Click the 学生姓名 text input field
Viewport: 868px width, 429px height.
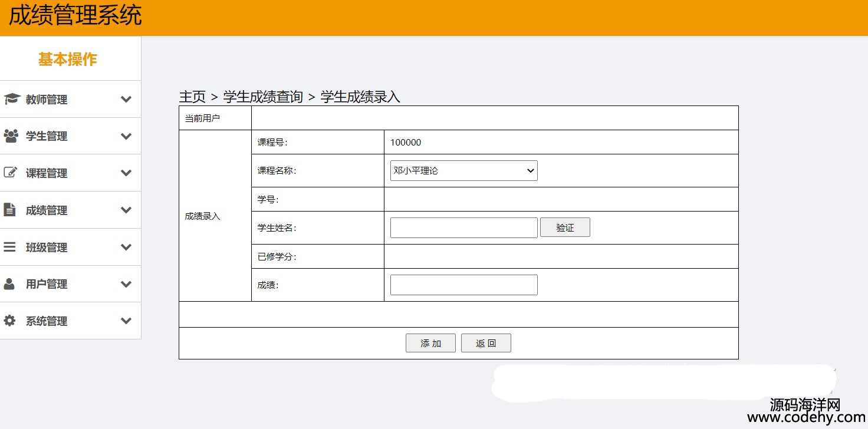click(x=463, y=228)
